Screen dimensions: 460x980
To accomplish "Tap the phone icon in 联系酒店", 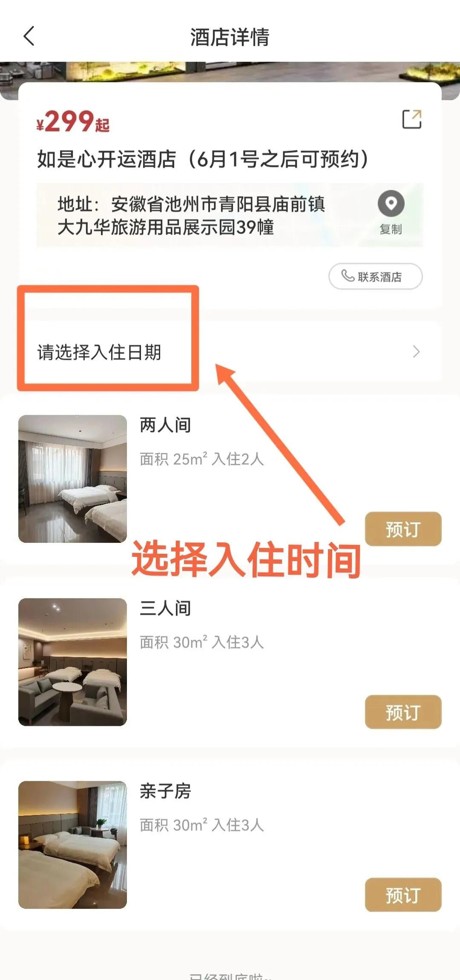I will tap(348, 276).
